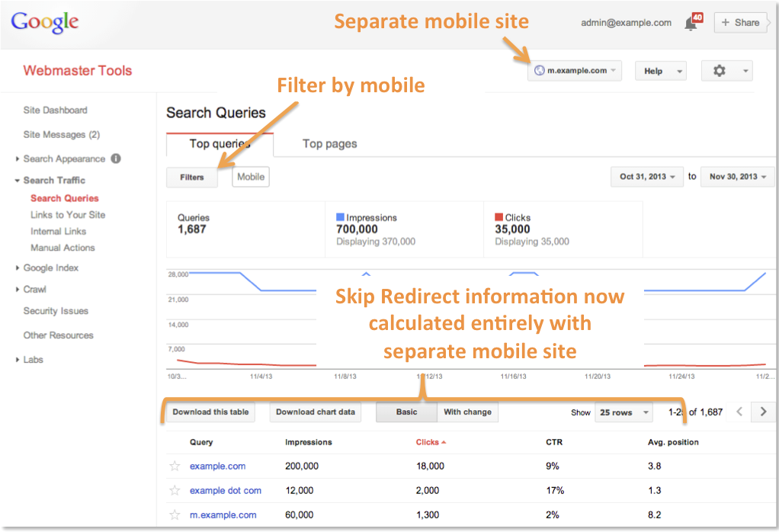Go to next page of results

(x=763, y=412)
